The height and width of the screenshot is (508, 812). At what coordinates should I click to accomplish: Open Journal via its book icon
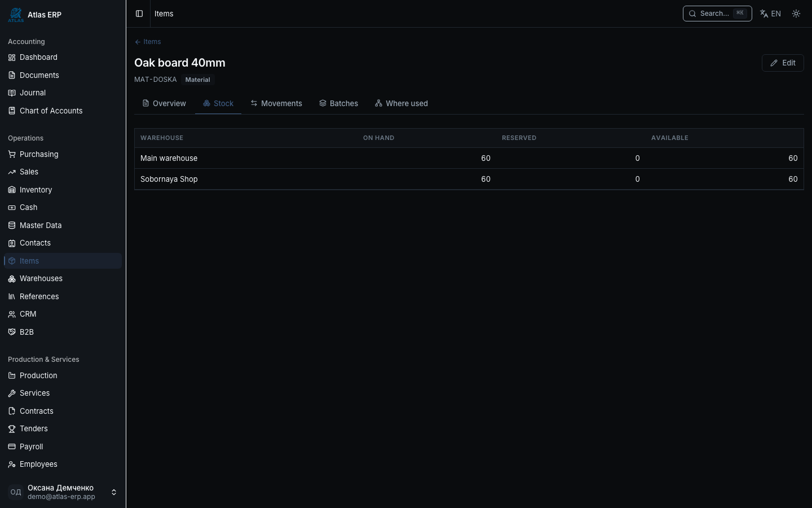(12, 93)
